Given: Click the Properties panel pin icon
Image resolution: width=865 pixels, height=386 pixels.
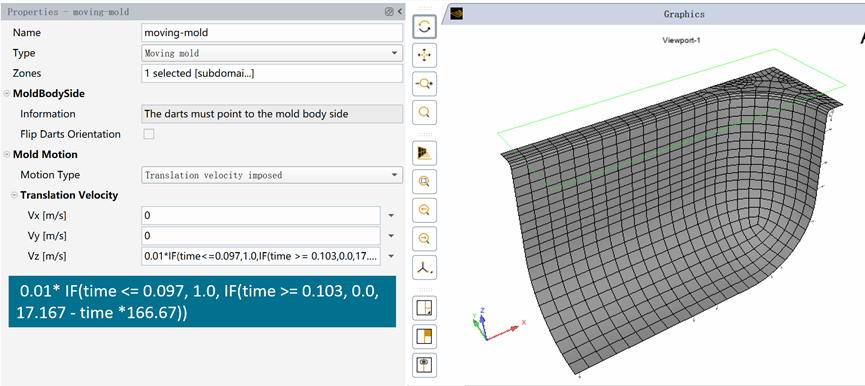Looking at the screenshot, I should point(389,12).
